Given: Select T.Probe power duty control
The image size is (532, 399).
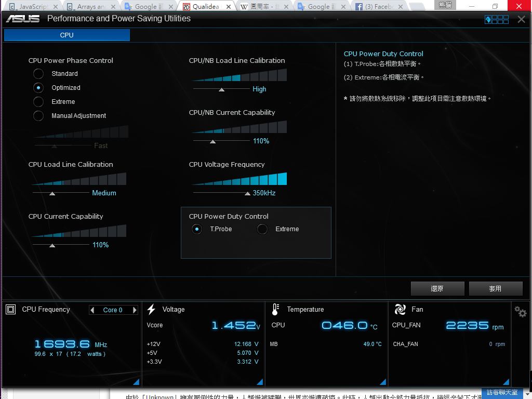Looking at the screenshot, I should tap(197, 229).
